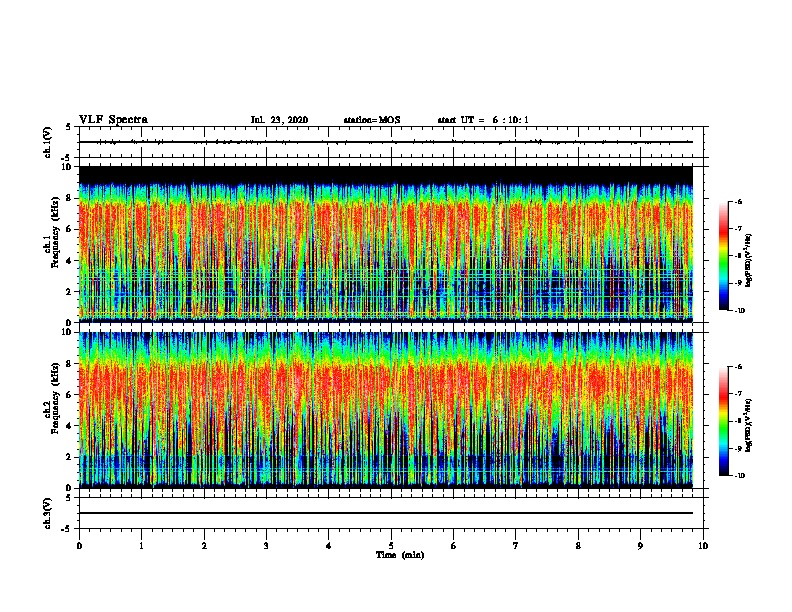This screenshot has width=792, height=612.
Task: Click the ch.2 spectrogram panel
Action: 386,410
